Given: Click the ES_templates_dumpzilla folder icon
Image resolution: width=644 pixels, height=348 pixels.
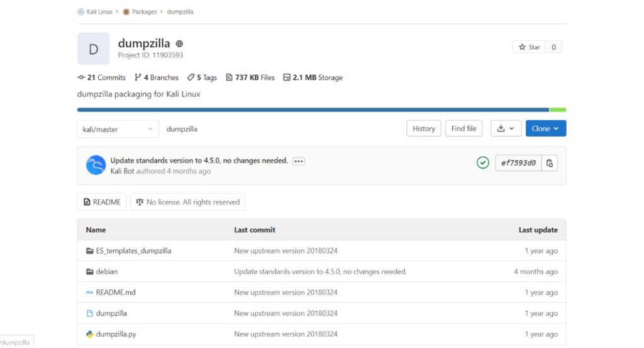Looking at the screenshot, I should click(89, 250).
